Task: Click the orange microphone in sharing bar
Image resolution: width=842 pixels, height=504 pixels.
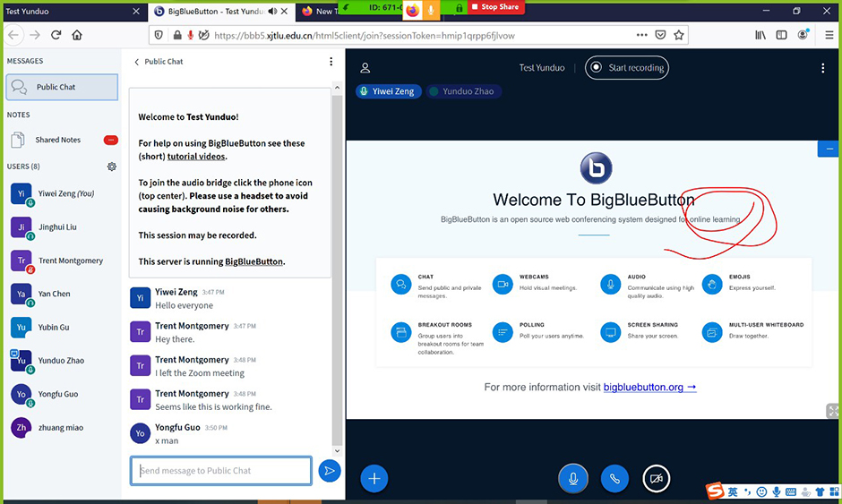Action: coord(431,10)
